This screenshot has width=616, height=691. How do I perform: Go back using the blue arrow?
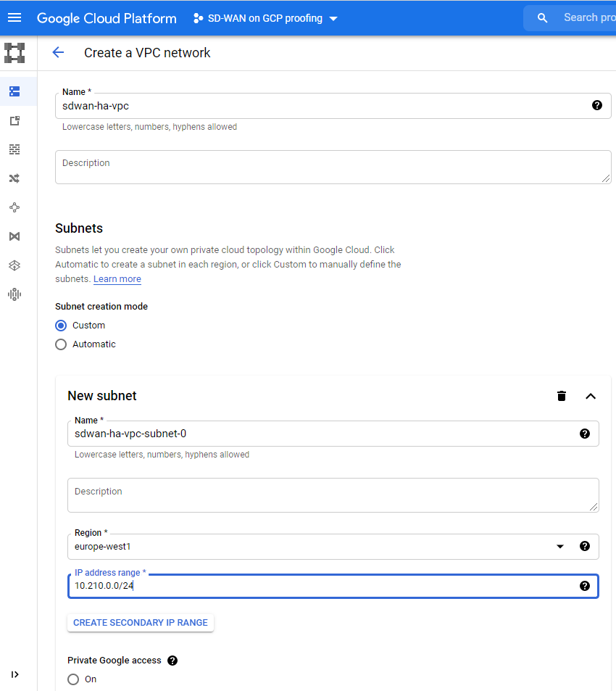click(x=58, y=52)
